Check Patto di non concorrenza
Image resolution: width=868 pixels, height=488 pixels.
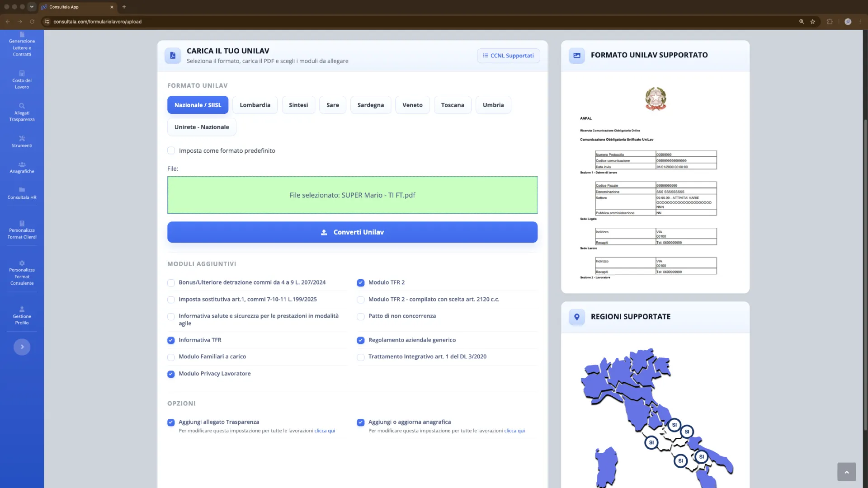pyautogui.click(x=360, y=317)
